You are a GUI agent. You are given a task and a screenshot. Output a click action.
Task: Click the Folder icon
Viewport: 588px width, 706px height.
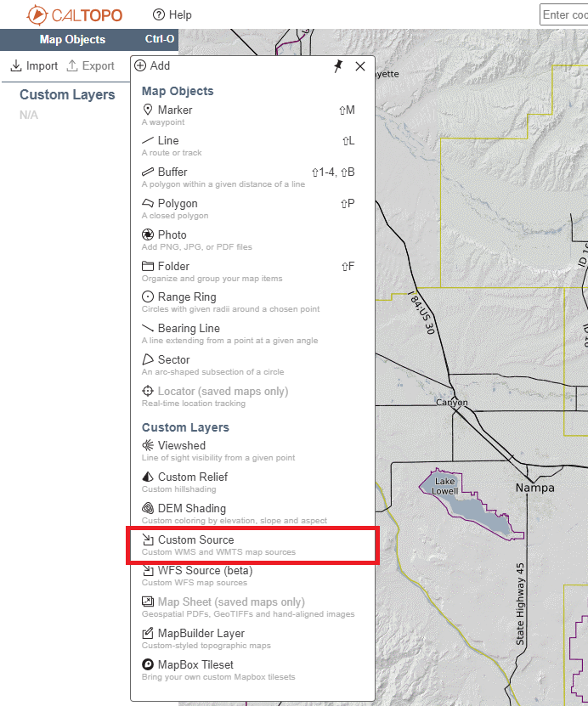tap(147, 266)
